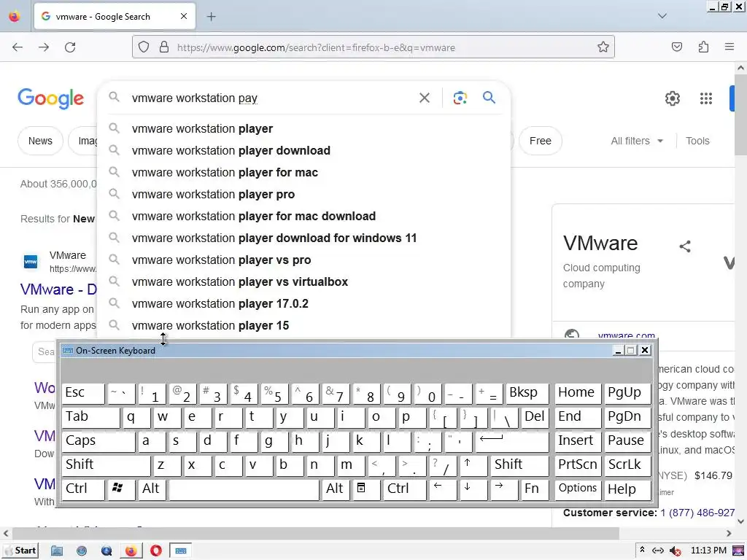Choose suggestion vmware workstation player vs virtualbox
This screenshot has width=747, height=560.
point(304,282)
